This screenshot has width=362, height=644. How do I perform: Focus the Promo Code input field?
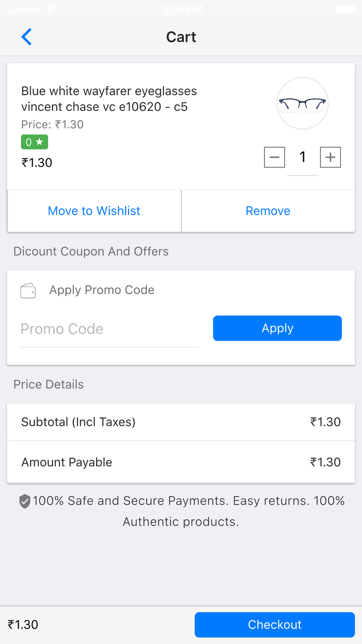coord(110,329)
